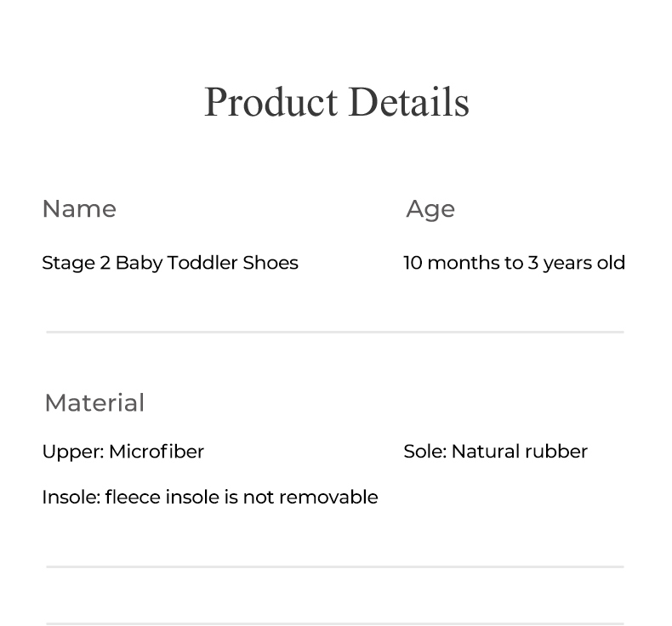Click the divider line below the Name row

click(335, 332)
